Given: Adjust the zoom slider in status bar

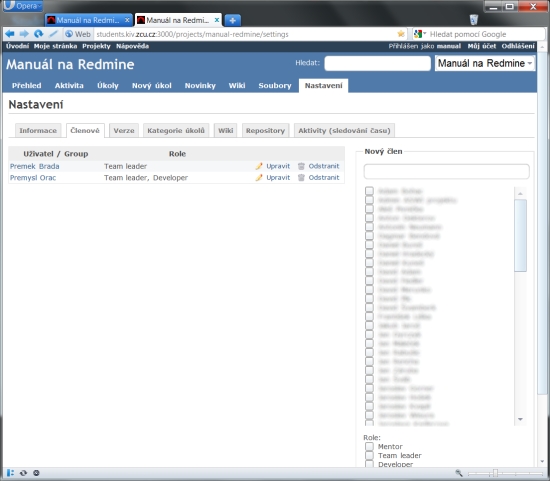Looking at the screenshot, I should (495, 473).
